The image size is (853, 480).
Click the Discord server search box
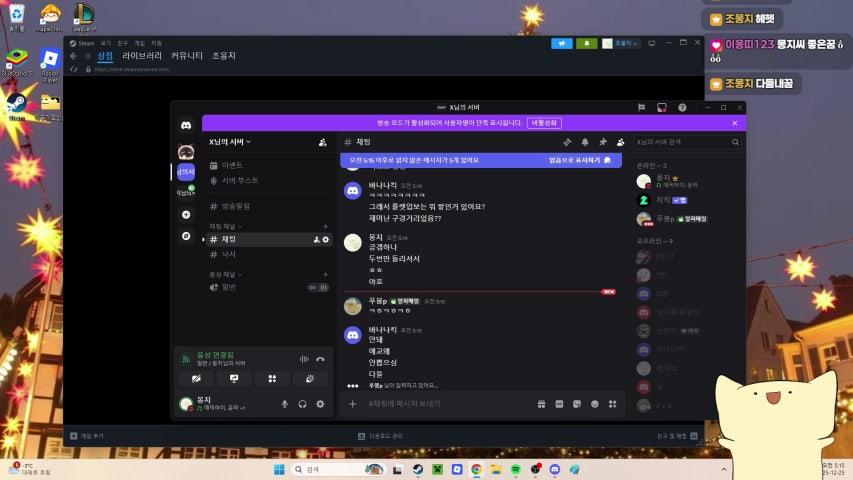687,142
